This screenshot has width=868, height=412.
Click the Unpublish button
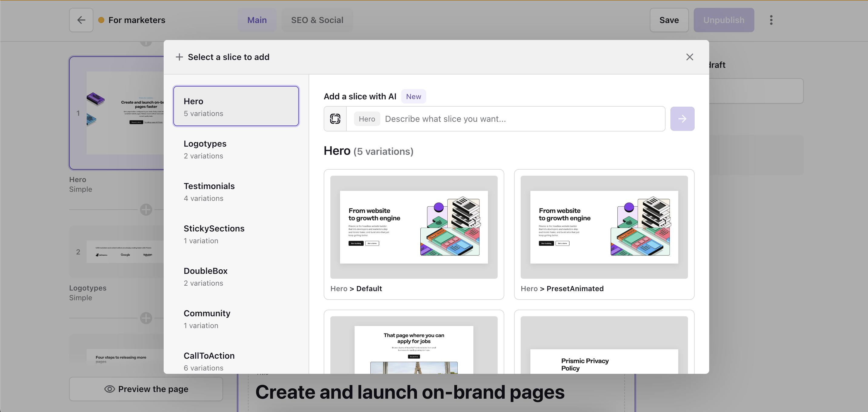tap(723, 20)
